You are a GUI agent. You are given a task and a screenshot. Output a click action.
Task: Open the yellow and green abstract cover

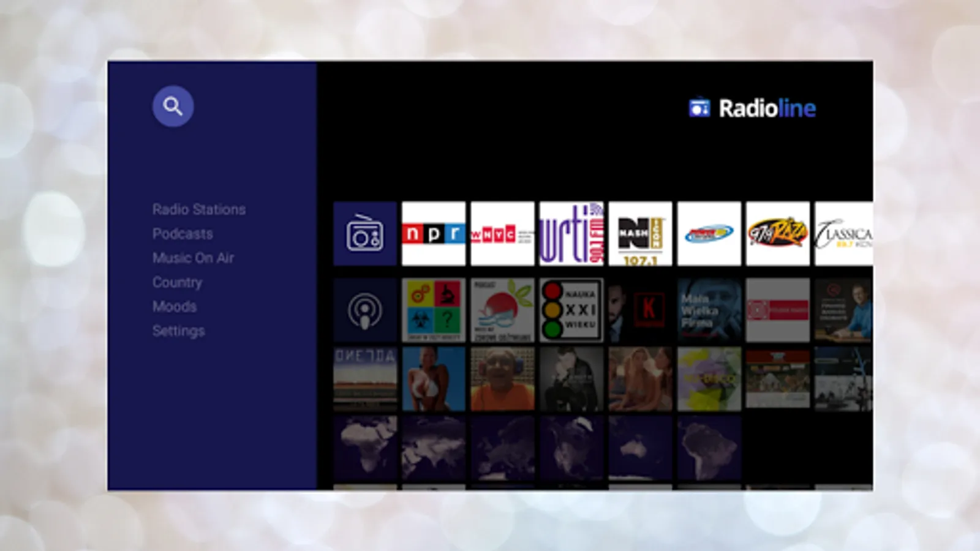tap(709, 379)
